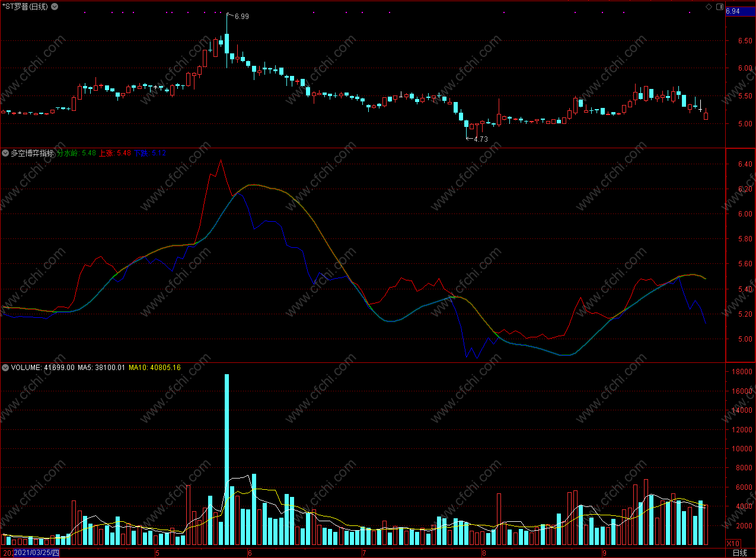
Task: Click the MA5: 38100.01 readout
Action: 101,368
